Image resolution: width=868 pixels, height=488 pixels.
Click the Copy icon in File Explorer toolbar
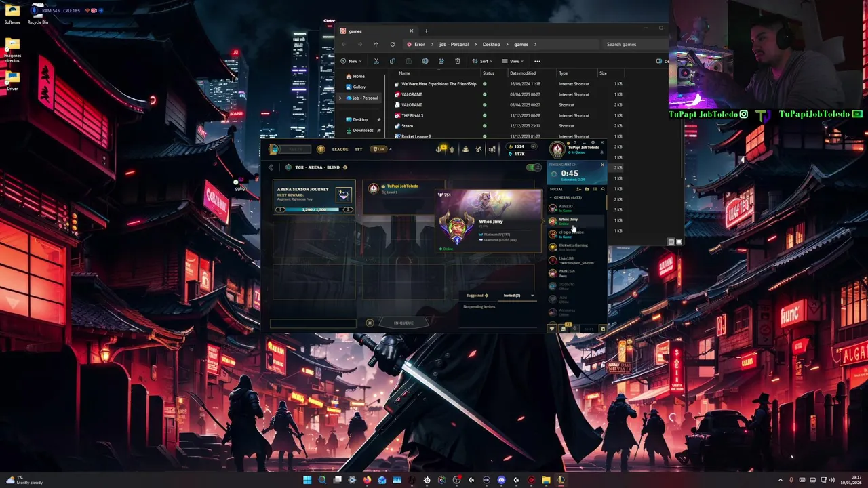click(x=392, y=61)
